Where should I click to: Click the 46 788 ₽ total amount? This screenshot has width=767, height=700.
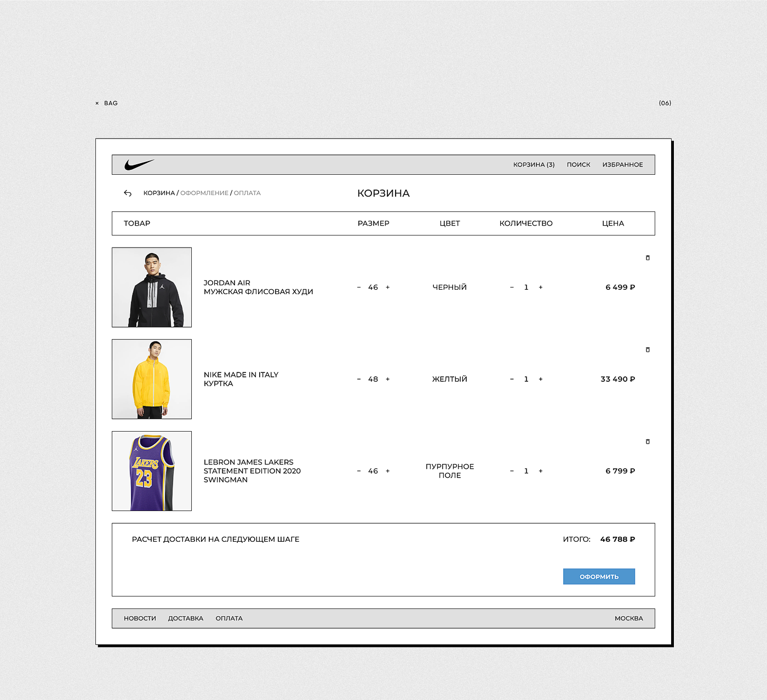coord(617,540)
